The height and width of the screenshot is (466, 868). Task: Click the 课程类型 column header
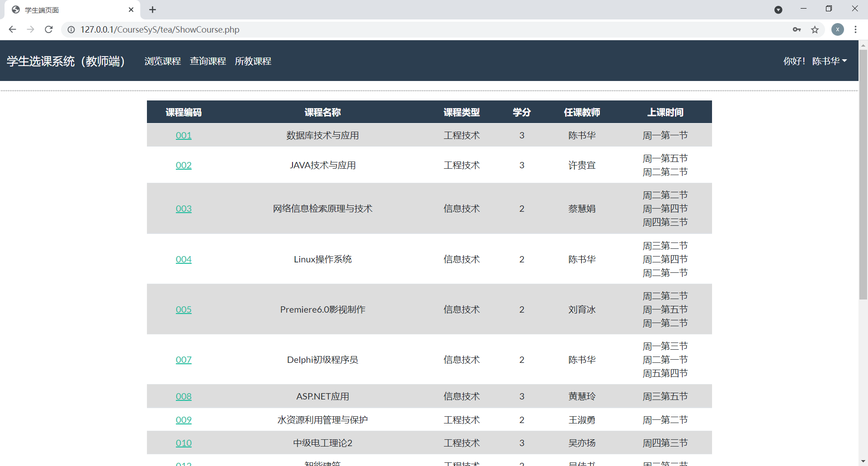coord(462,112)
